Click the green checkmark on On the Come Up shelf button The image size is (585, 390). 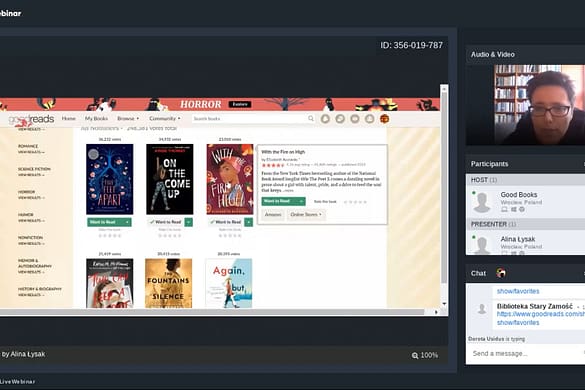tap(152, 222)
